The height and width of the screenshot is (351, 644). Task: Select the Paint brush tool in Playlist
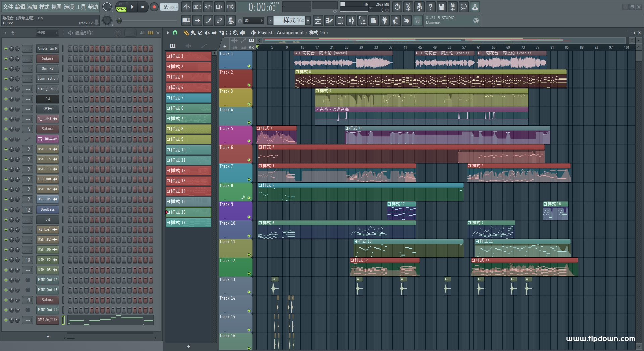point(193,33)
